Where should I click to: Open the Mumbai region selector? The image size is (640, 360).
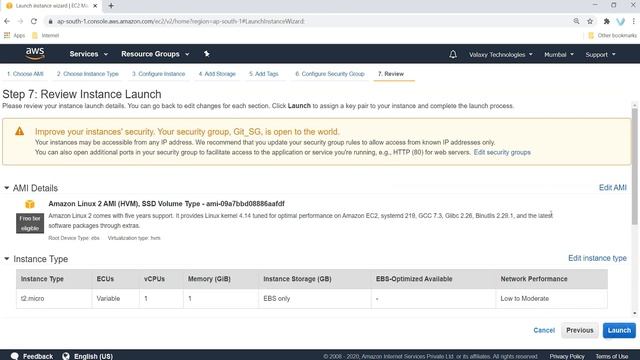click(559, 54)
